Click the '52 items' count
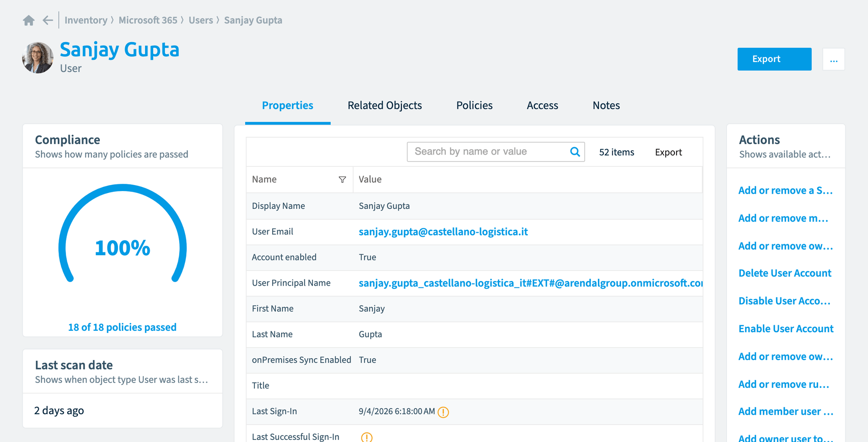Image resolution: width=868 pixels, height=442 pixels. (x=617, y=152)
